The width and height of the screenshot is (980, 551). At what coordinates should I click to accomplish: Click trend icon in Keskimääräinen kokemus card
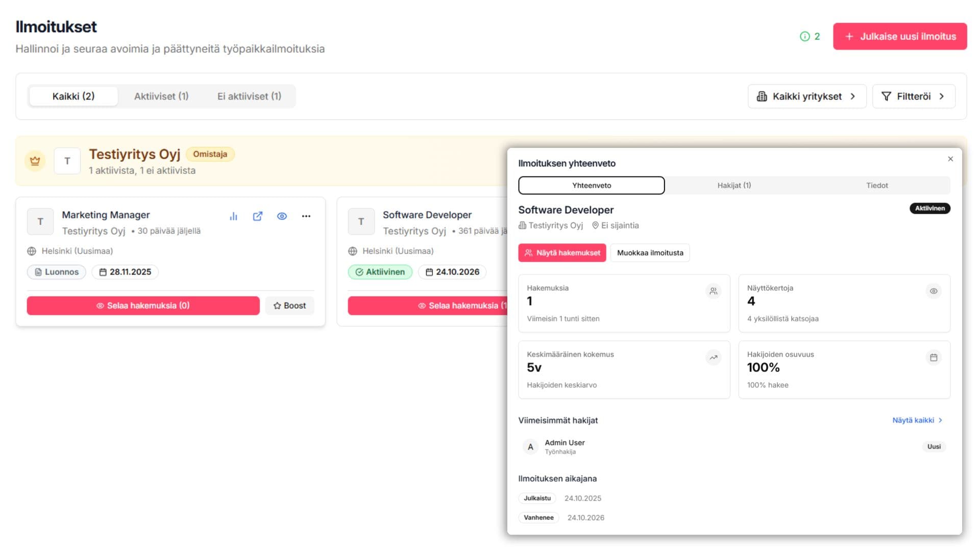[713, 358]
